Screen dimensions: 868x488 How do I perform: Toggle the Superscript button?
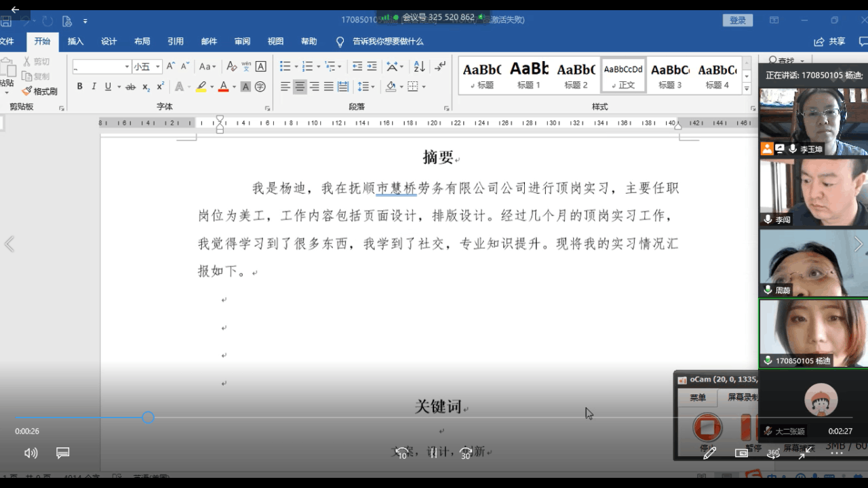161,87
